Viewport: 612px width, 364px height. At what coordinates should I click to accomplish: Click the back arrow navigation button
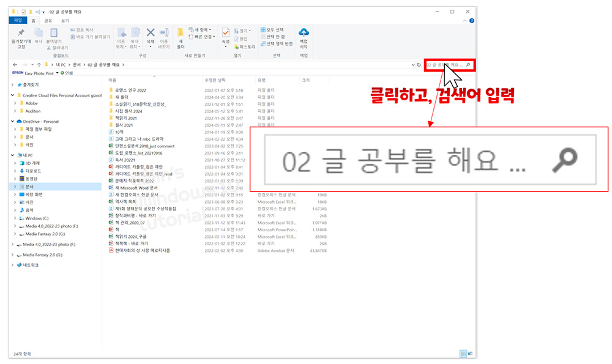pyautogui.click(x=15, y=65)
